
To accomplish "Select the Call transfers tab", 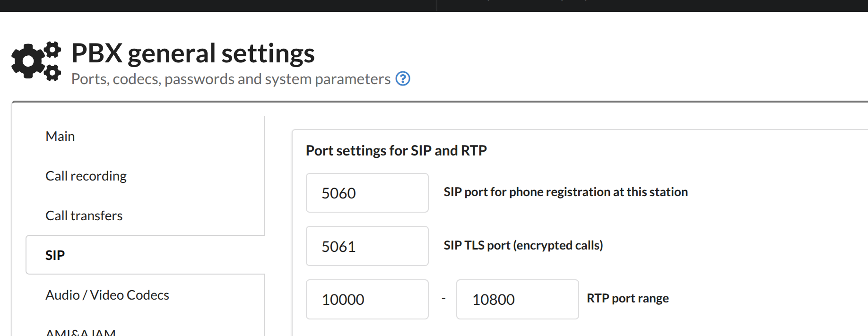I will pyautogui.click(x=84, y=215).
